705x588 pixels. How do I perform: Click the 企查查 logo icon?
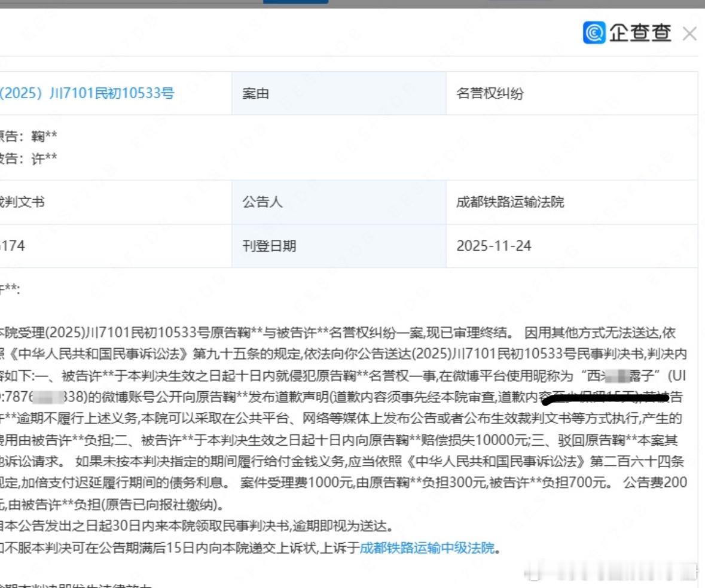[594, 32]
